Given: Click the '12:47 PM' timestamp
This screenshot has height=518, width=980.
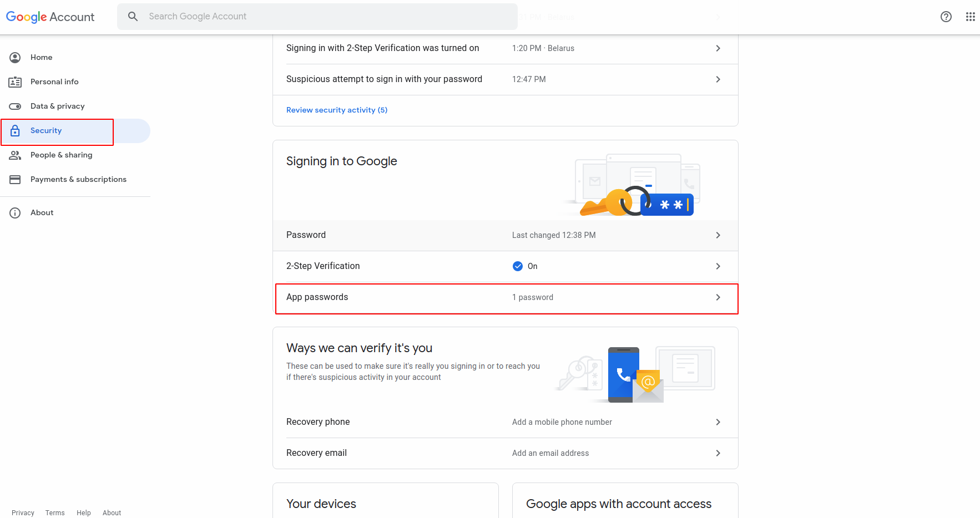Looking at the screenshot, I should coord(529,79).
